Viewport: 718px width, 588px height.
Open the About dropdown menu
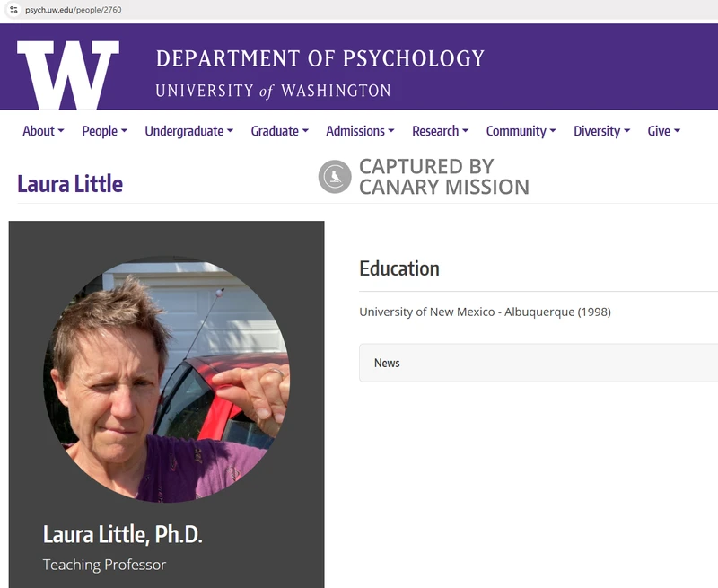point(43,131)
